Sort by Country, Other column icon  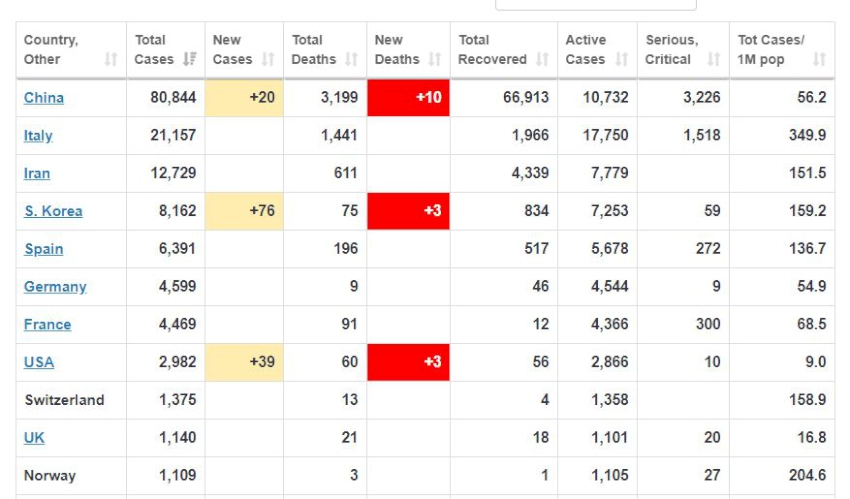(x=110, y=60)
